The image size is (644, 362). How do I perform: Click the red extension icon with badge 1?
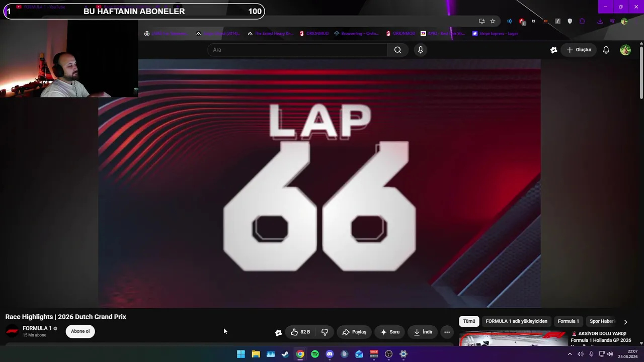coord(522,21)
